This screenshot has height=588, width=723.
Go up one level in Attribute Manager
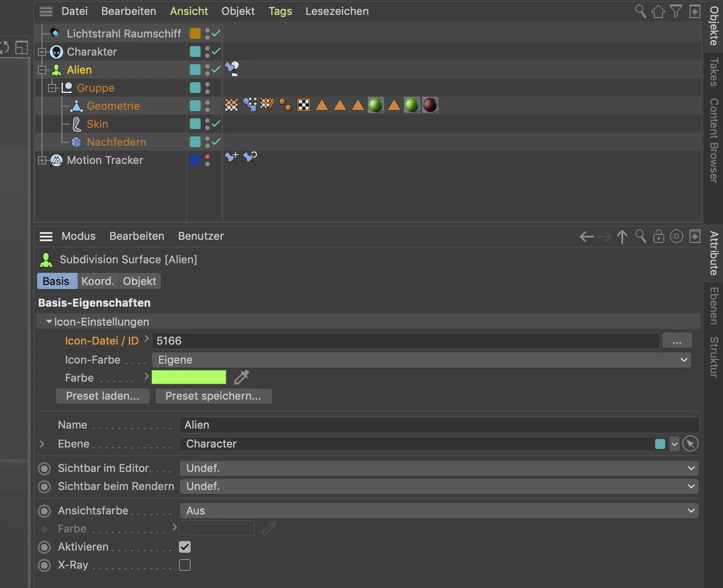click(622, 237)
